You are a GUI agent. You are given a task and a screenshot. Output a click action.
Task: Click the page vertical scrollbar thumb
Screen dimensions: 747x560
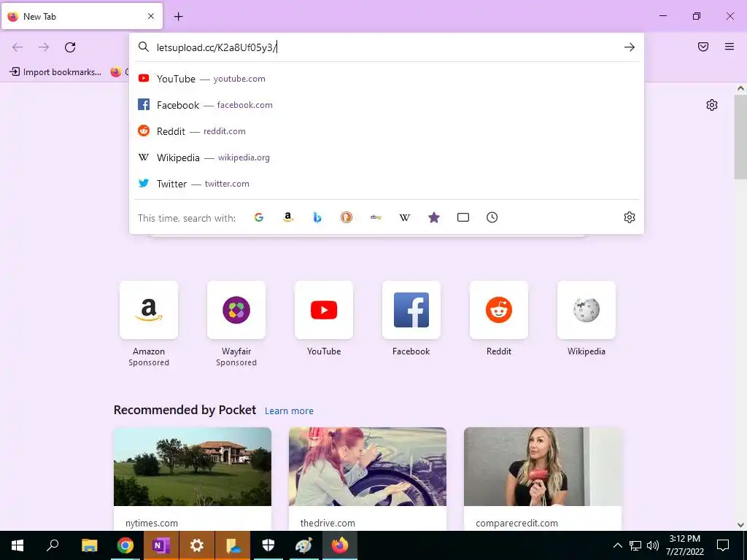point(740,137)
